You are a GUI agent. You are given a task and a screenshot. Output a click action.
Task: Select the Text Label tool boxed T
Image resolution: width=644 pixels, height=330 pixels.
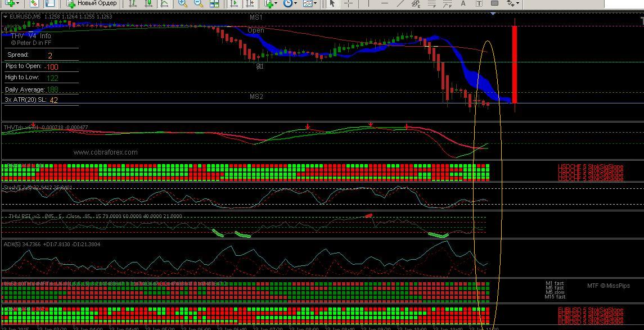click(479, 3)
